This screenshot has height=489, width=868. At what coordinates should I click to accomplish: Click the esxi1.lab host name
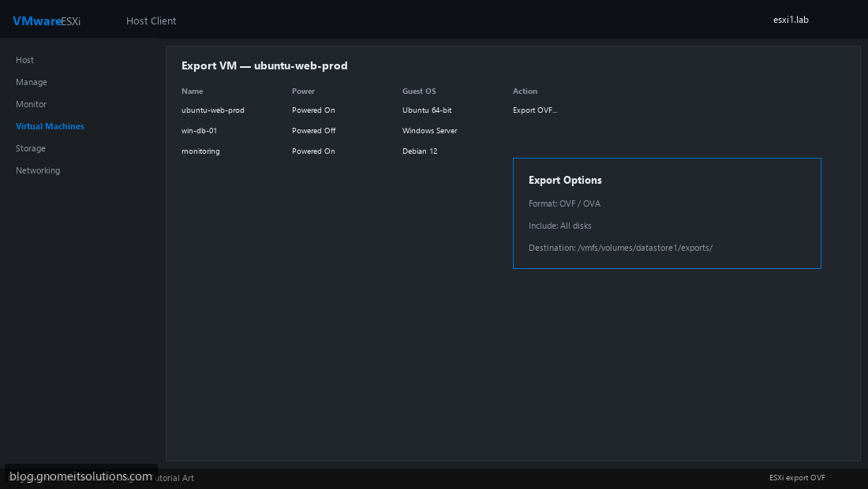click(791, 20)
